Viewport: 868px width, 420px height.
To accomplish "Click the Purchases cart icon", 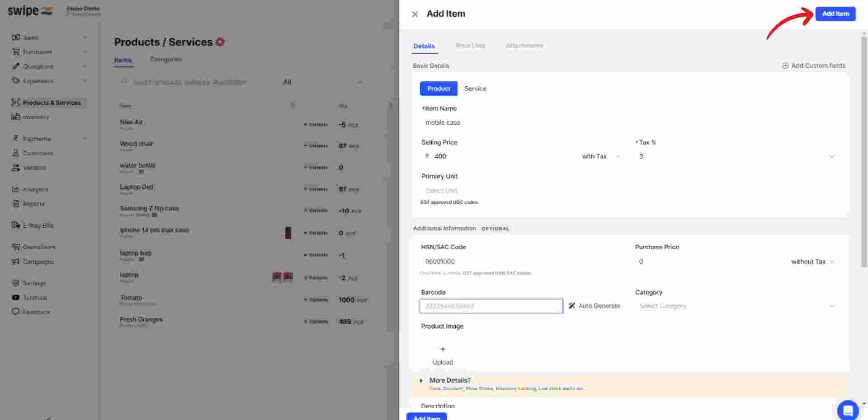I will pyautogui.click(x=16, y=52).
